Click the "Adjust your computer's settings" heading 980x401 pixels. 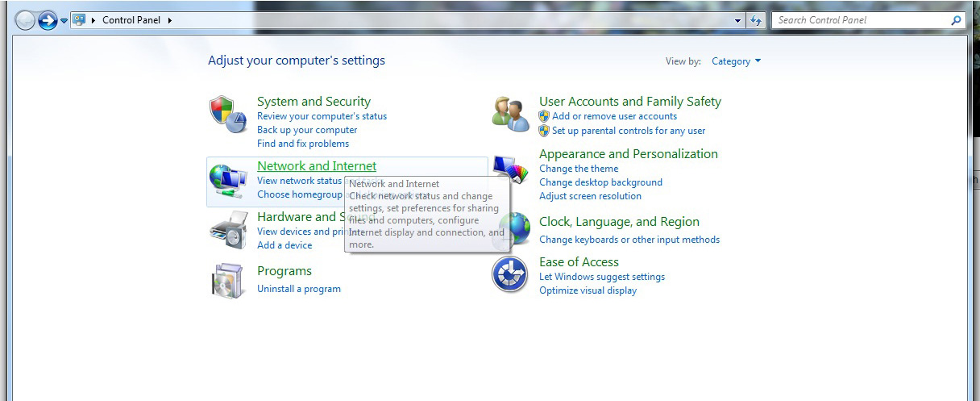(297, 61)
